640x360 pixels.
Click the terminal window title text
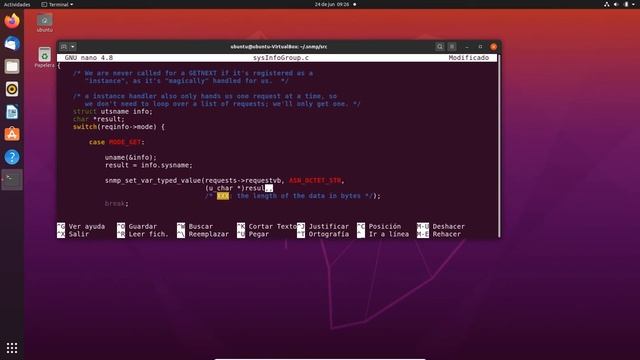(279, 47)
